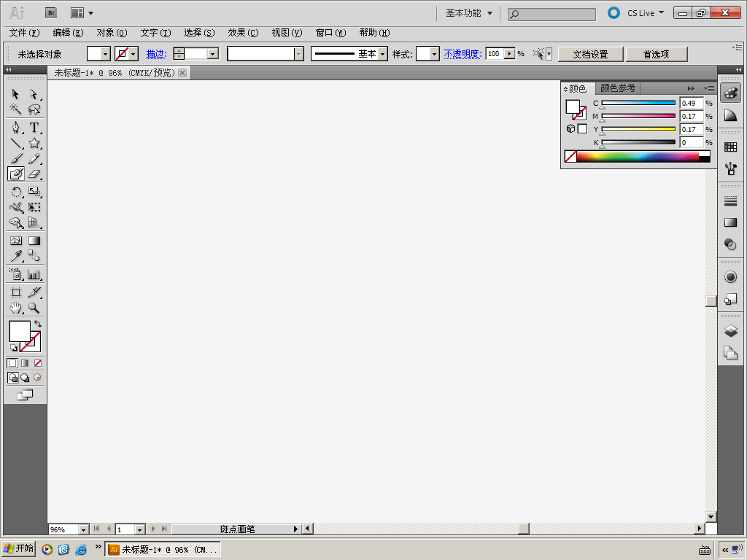Select the Blend tool
Viewport: 747px width, 560px height.
pos(34,256)
